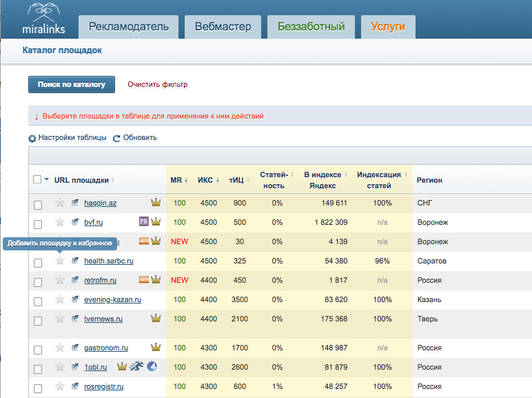The image size is (532, 398).
Task: Tick the gastronom.ru row checkbox
Action: pos(38,350)
